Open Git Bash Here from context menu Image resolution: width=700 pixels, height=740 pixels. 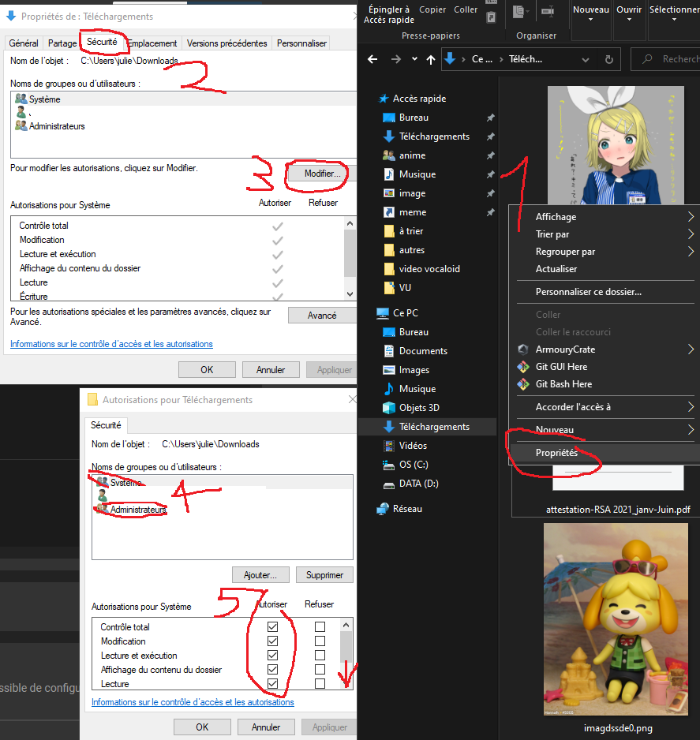click(x=563, y=384)
